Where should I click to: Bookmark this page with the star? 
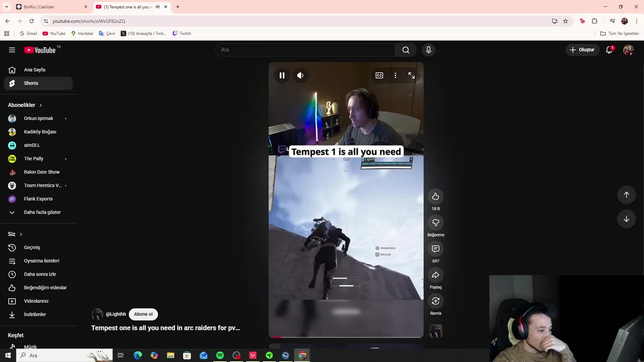coord(566,21)
